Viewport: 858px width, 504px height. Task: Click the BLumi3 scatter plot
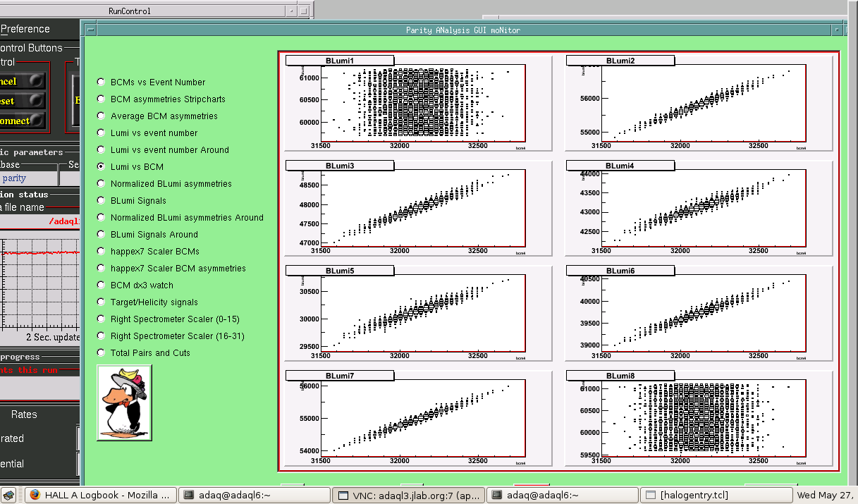[x=423, y=209]
